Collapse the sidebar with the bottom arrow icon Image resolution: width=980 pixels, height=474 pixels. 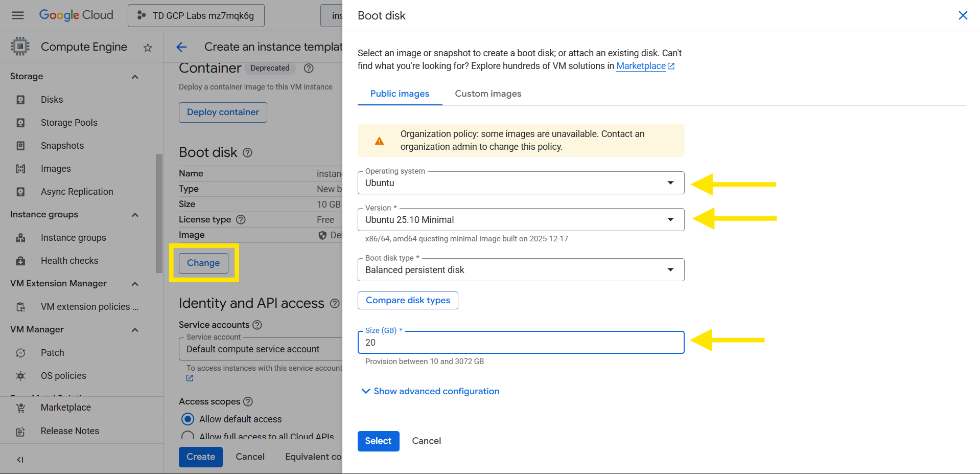(20, 459)
